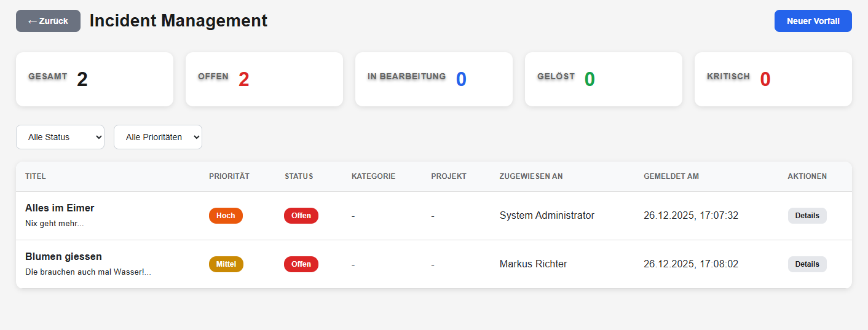Click the Offen badge for Blumen giessen

(301, 264)
